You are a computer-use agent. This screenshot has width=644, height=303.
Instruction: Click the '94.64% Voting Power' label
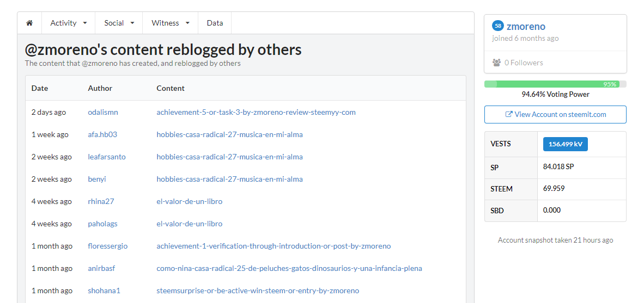coord(555,94)
